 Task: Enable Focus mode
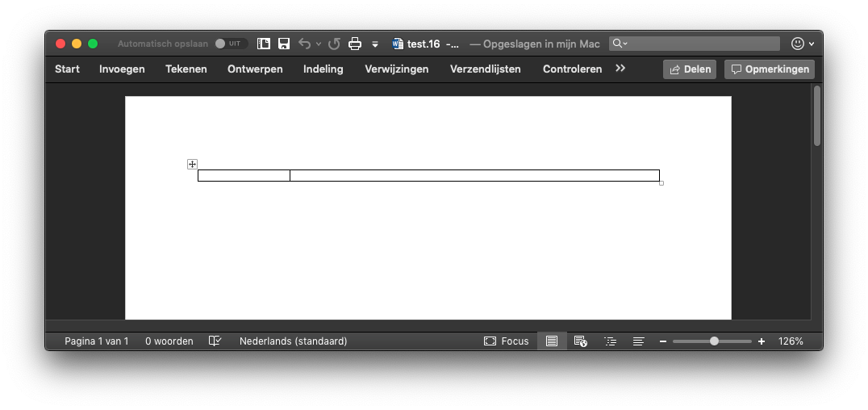click(x=507, y=341)
